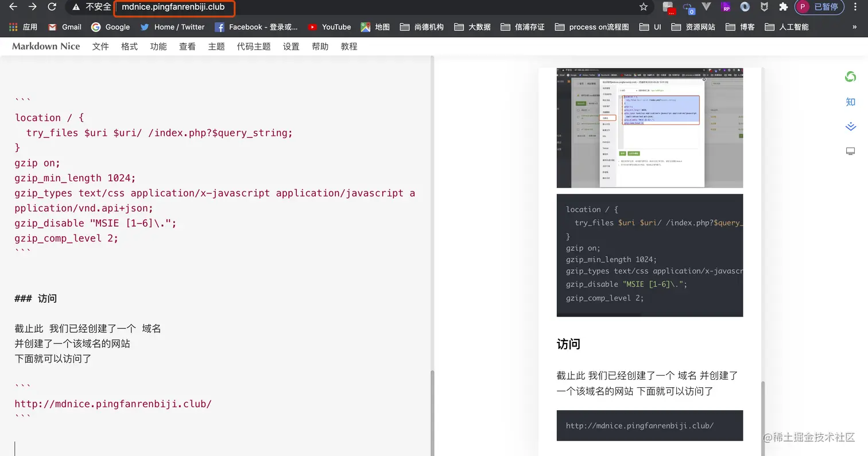Click 'gzip_comp_level 2;' in the editor
Viewport: 868px width, 456px height.
coord(67,238)
